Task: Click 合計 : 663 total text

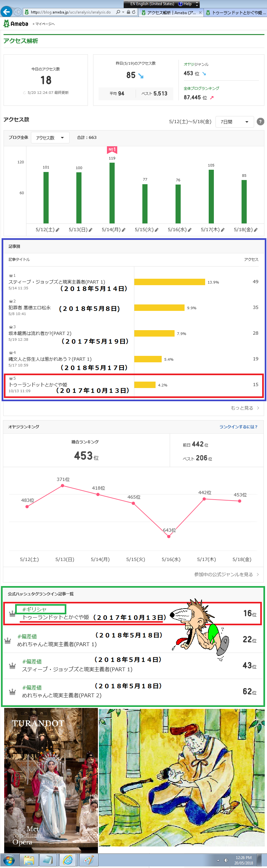Action: (x=87, y=138)
